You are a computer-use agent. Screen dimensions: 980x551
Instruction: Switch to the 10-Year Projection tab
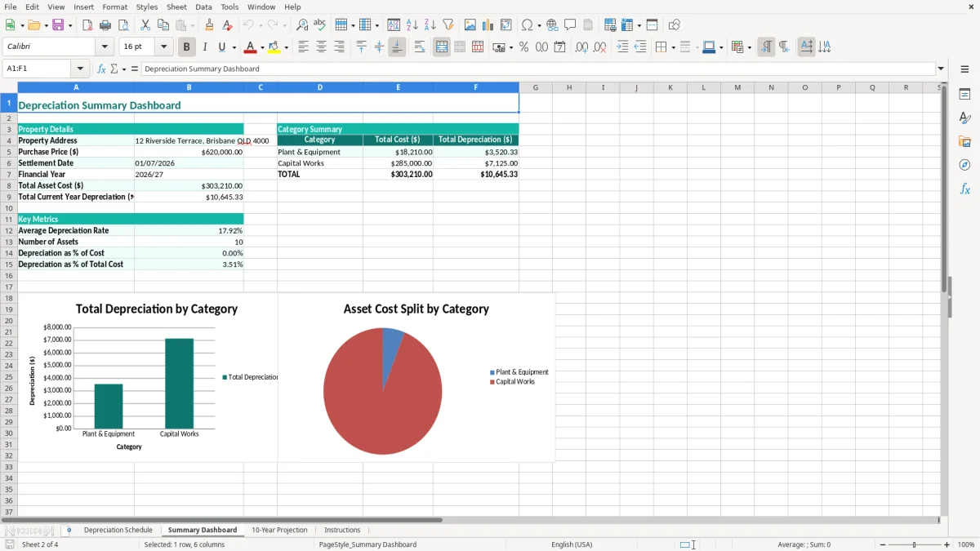279,530
